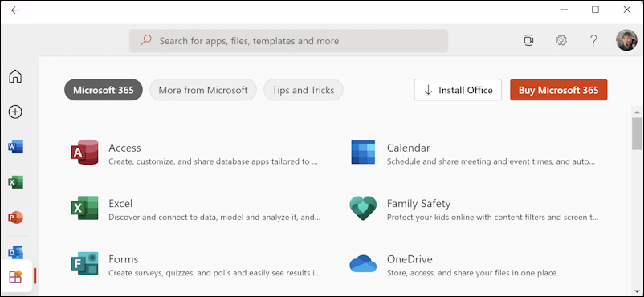Open Settings gear icon
The image size is (644, 297).
[x=561, y=40]
